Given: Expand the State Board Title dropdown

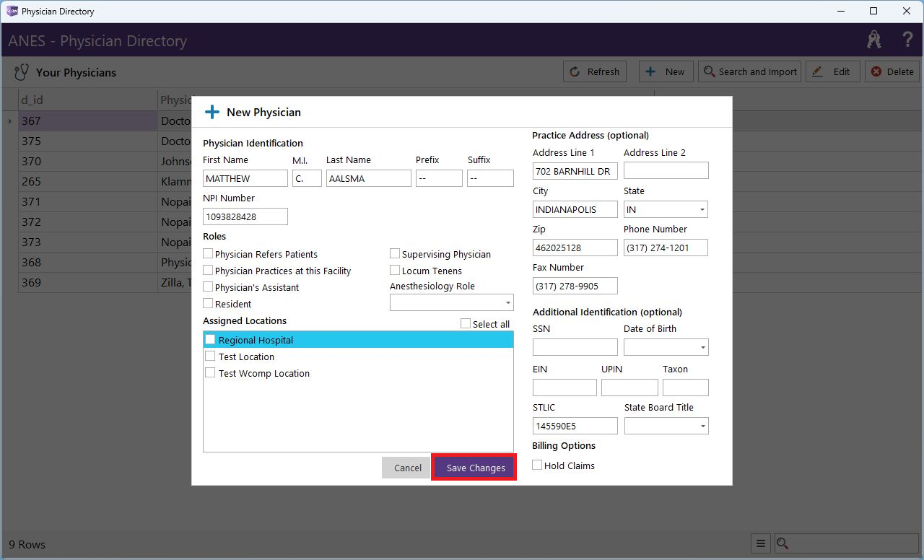Looking at the screenshot, I should click(x=666, y=426).
